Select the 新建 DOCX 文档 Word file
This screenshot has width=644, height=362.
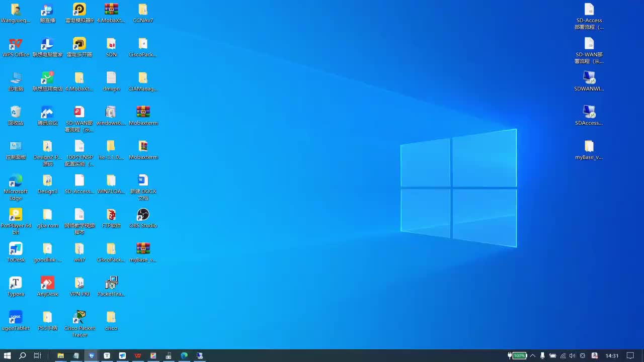[143, 188]
